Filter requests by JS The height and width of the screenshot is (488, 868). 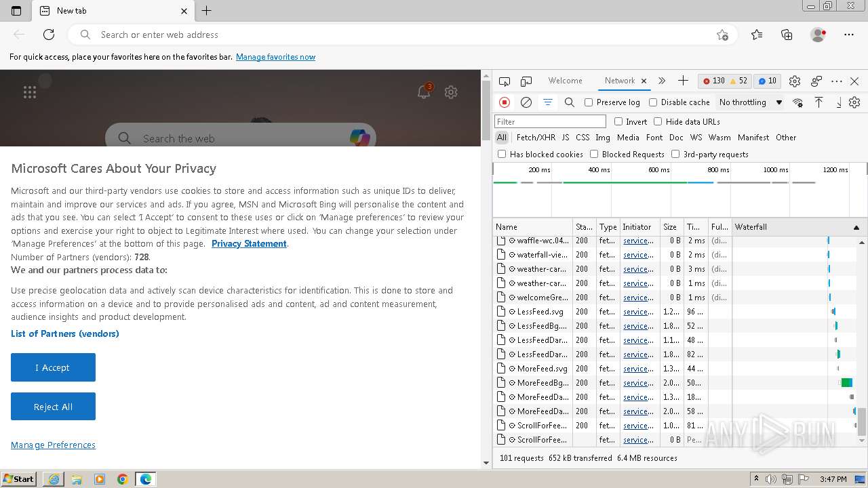click(x=566, y=138)
